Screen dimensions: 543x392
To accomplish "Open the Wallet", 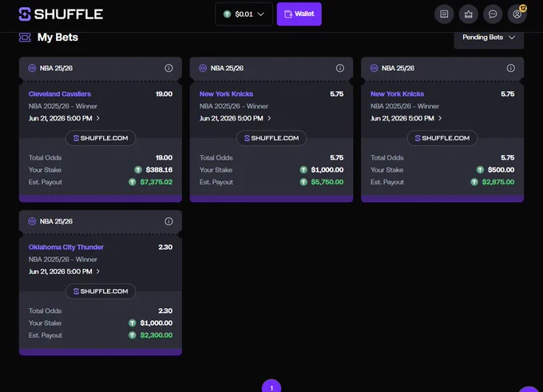I will [x=299, y=14].
